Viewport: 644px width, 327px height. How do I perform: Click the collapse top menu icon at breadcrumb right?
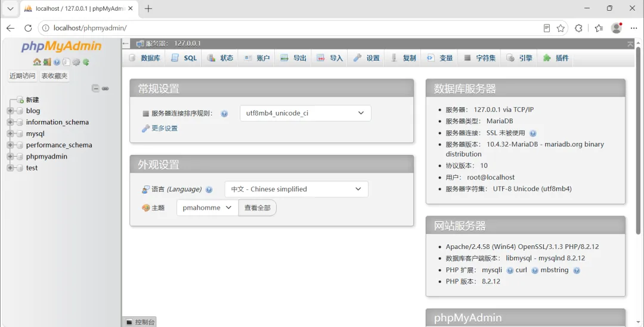(x=630, y=44)
